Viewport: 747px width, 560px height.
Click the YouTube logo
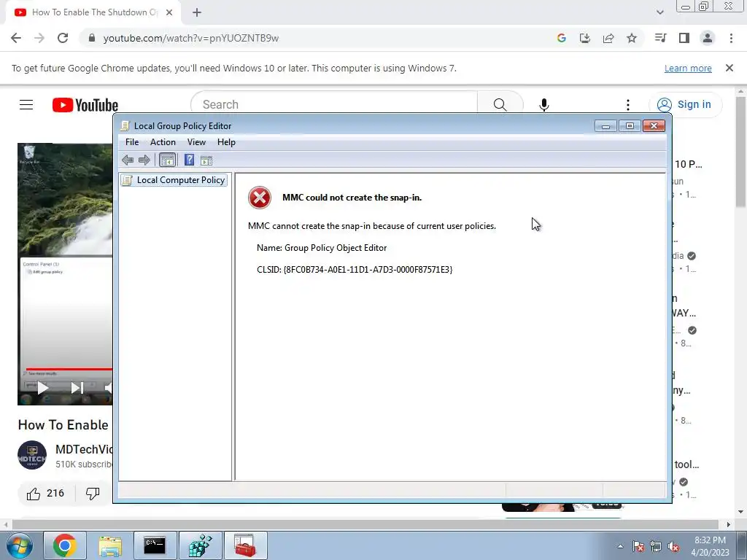(85, 105)
